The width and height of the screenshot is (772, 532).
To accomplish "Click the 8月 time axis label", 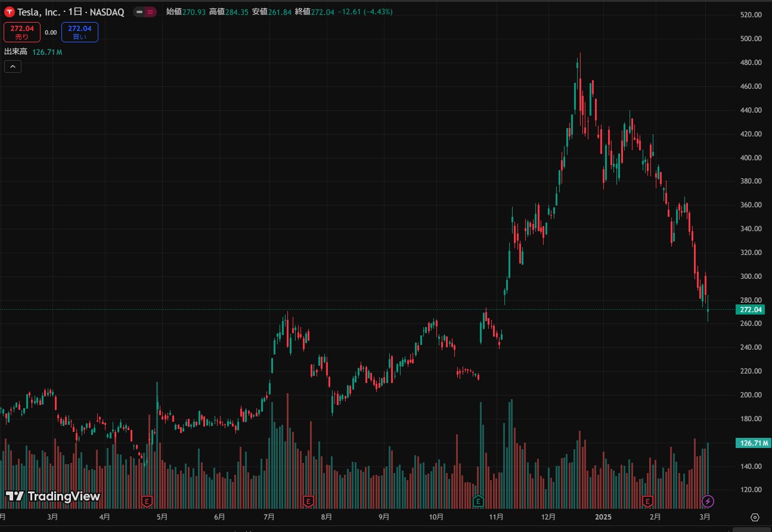I will tap(326, 517).
